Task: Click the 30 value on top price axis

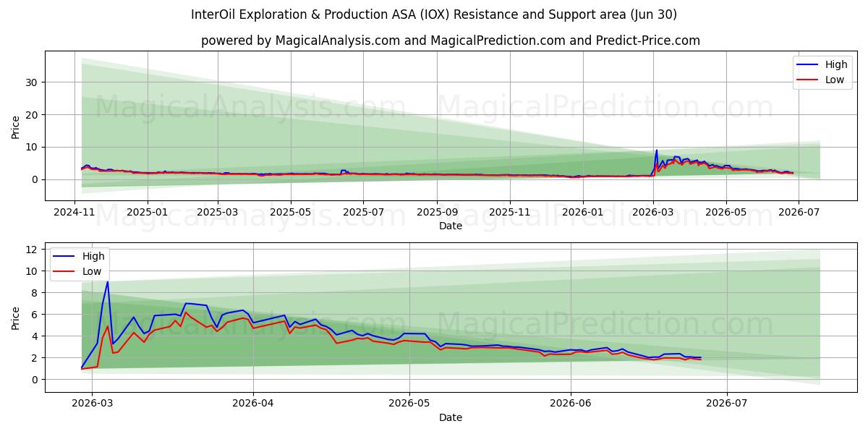Action: (33, 82)
